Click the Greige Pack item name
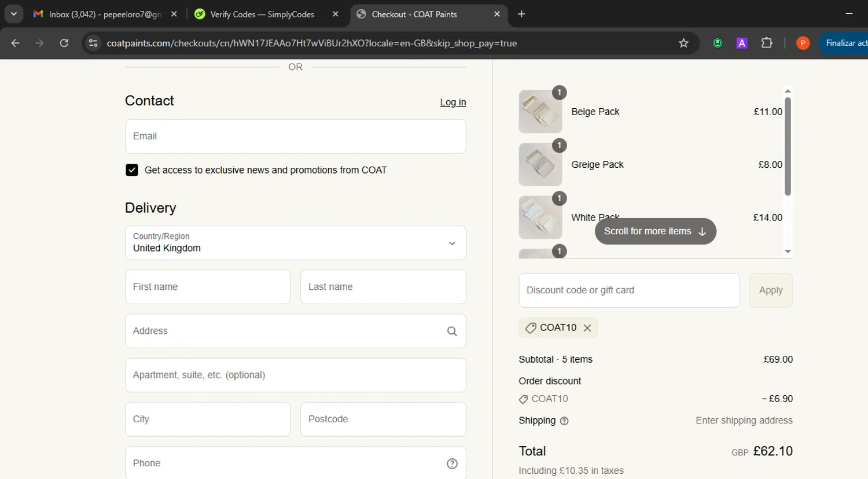Screen dimensions: 868x479 click(x=597, y=165)
